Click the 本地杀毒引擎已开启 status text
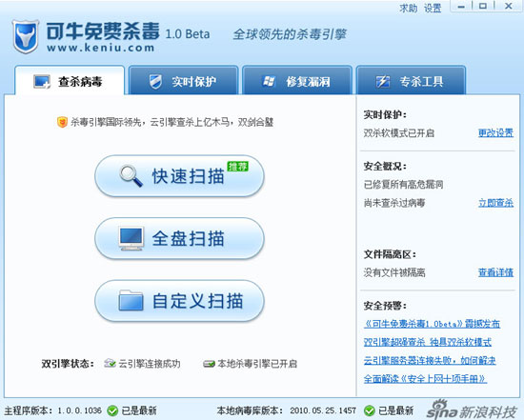 click(x=257, y=363)
